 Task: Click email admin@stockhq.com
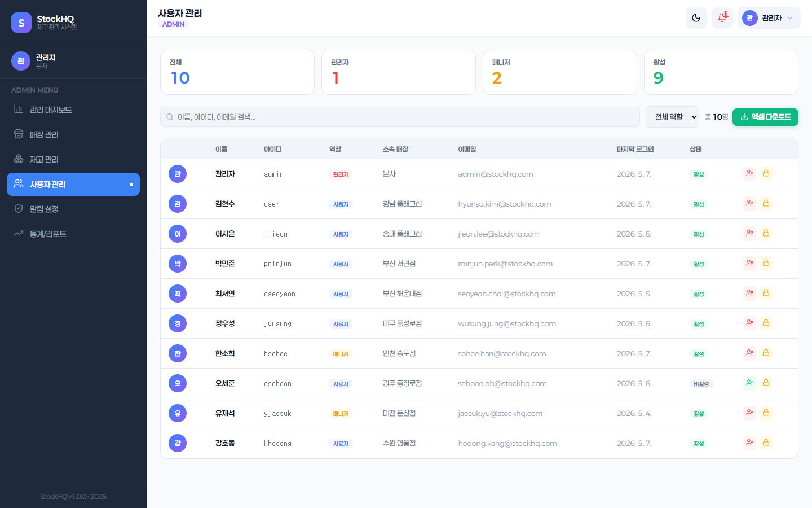tap(496, 174)
